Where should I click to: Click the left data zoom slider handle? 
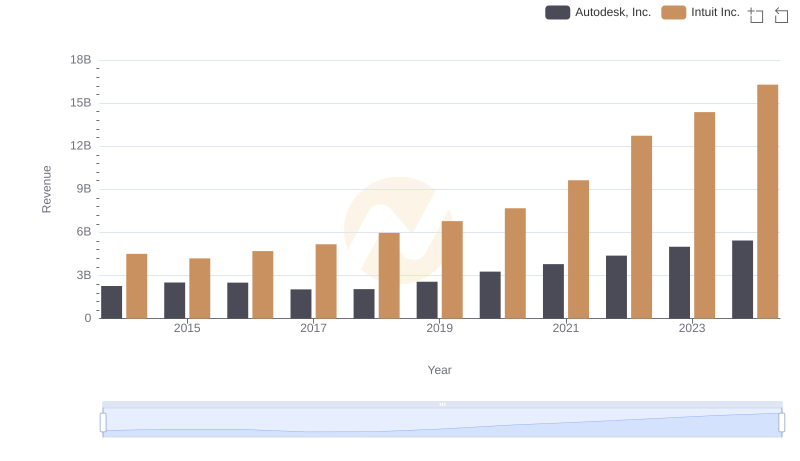click(x=103, y=422)
